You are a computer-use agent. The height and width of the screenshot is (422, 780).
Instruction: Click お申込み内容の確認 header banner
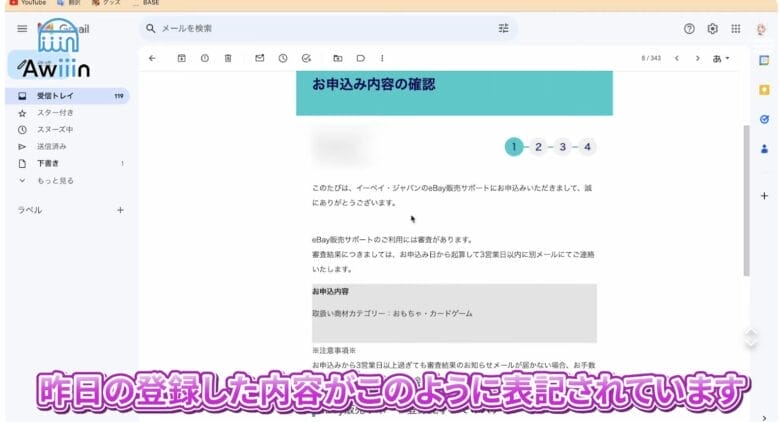[x=454, y=93]
